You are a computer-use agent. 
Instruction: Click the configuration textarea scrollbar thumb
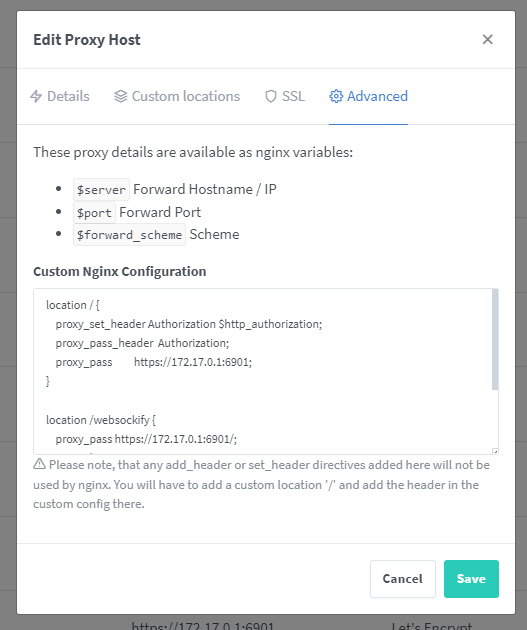[x=495, y=340]
